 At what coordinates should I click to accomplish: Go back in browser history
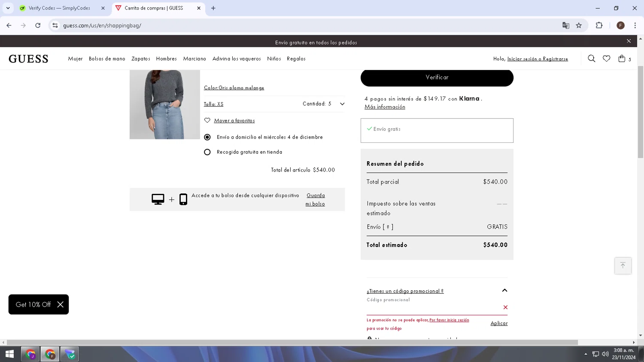(9, 25)
